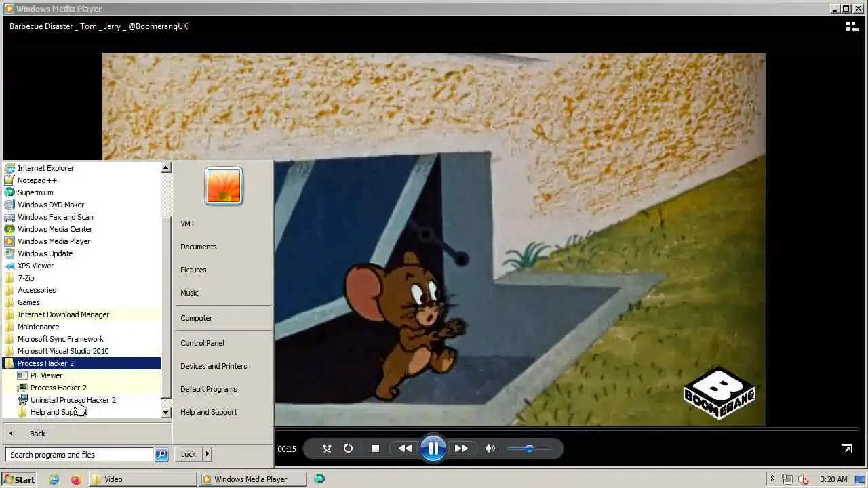Image resolution: width=868 pixels, height=488 pixels.
Task: Open Music from Start menu
Action: pyautogui.click(x=224, y=293)
